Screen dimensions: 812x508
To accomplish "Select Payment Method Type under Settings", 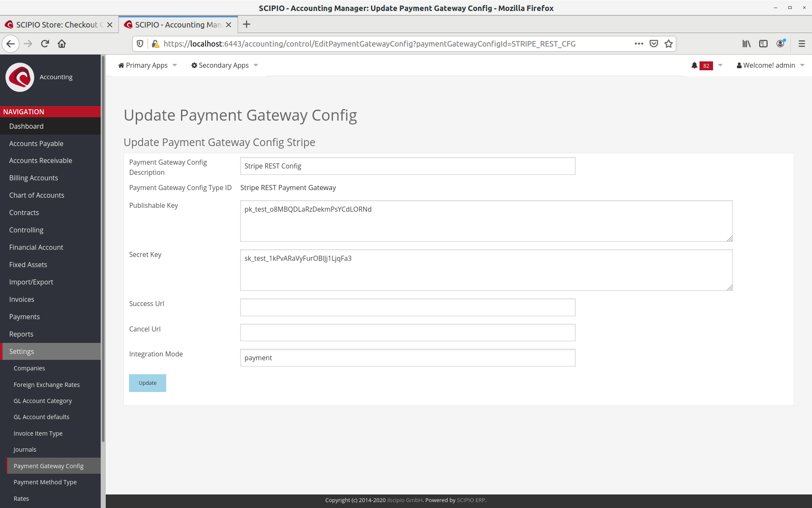I will [x=45, y=482].
